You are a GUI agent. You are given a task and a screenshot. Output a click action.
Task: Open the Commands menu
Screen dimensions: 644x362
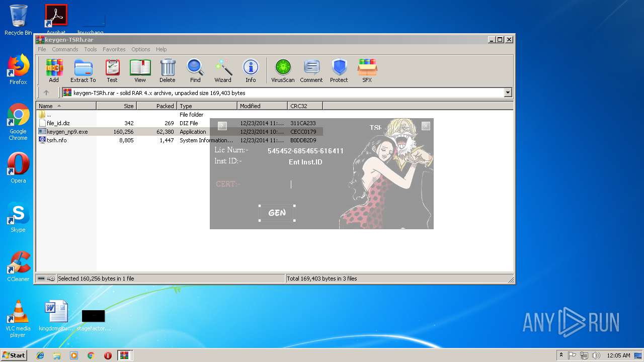(x=65, y=49)
